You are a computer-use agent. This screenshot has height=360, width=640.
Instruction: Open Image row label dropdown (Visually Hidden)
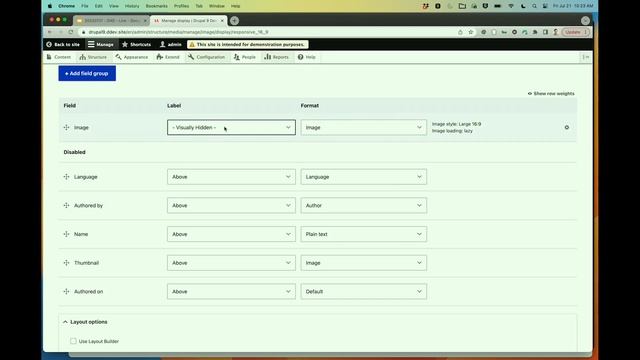point(231,127)
